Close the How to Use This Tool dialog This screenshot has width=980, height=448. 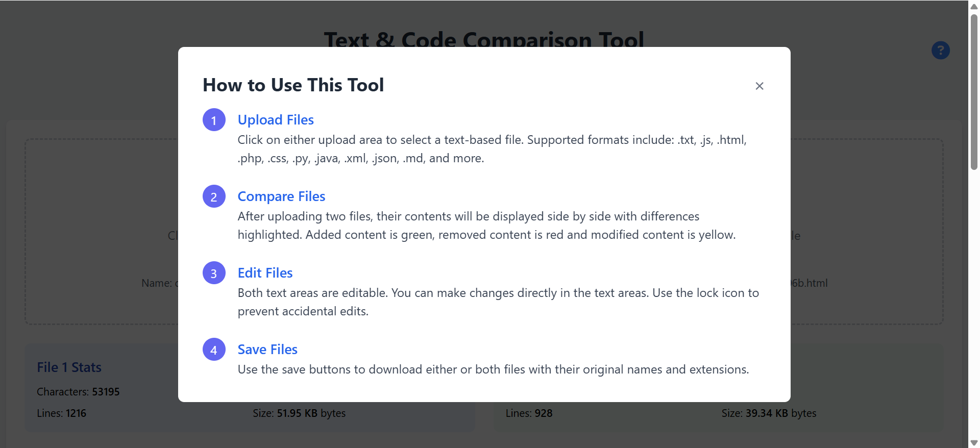[x=759, y=86]
